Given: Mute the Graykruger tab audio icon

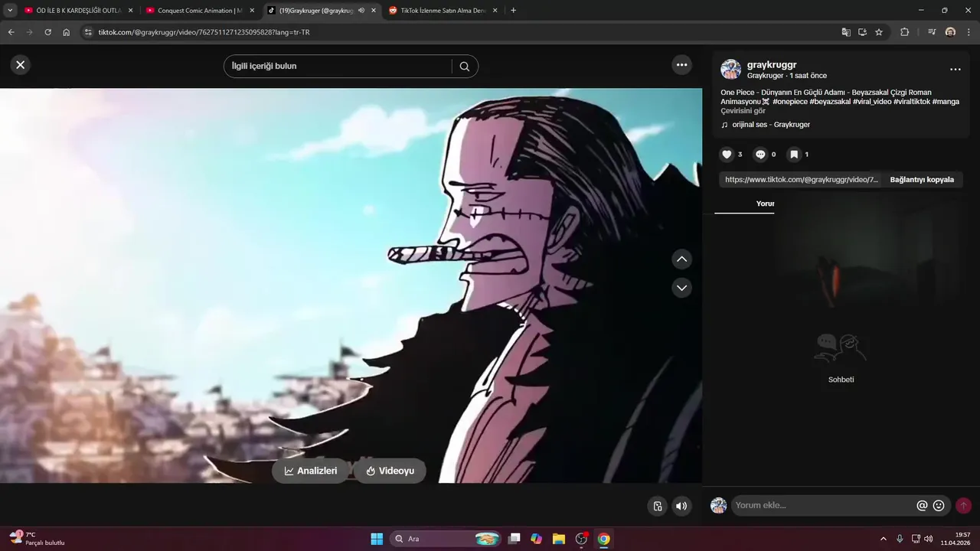Looking at the screenshot, I should click(361, 11).
